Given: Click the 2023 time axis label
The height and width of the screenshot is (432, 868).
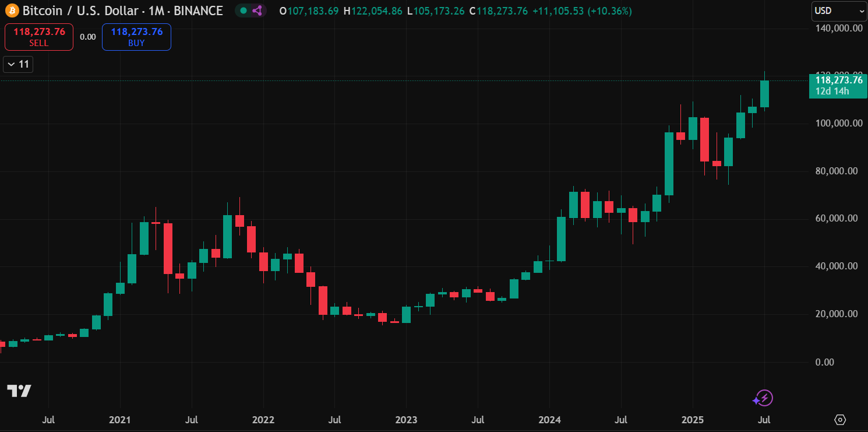Looking at the screenshot, I should point(406,420).
